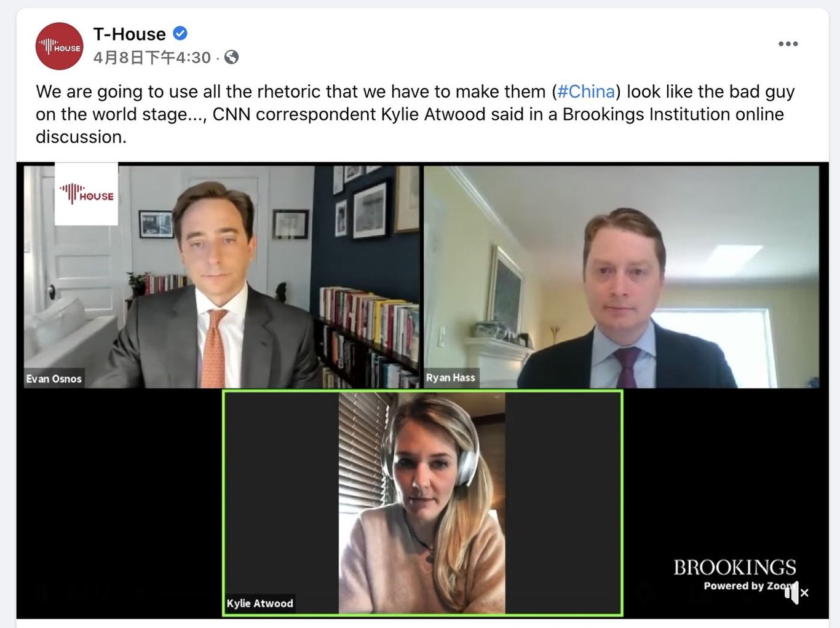The height and width of the screenshot is (628, 840).
Task: Click the post timestamp 4月8日下午4:30
Action: click(x=152, y=58)
